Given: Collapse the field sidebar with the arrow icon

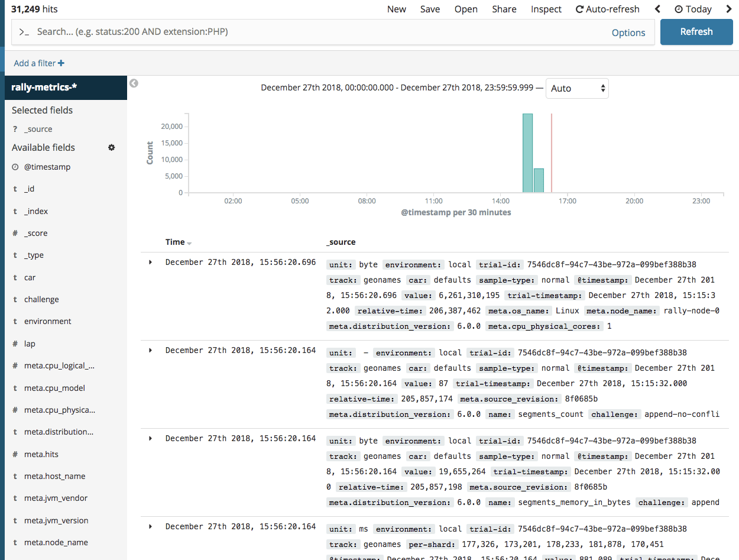Looking at the screenshot, I should coord(134,83).
